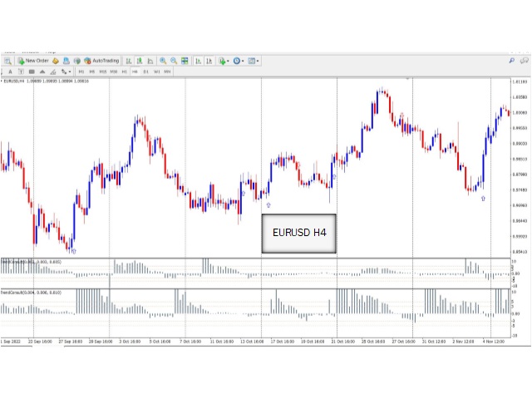Expand the periods clock dropdown
The width and height of the screenshot is (532, 399).
[x=239, y=61]
